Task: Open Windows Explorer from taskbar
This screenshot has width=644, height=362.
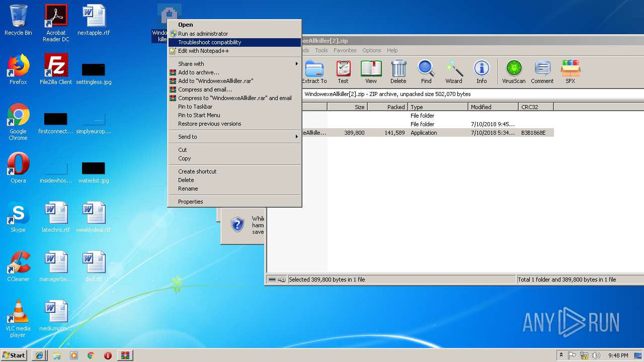Action: point(57,355)
